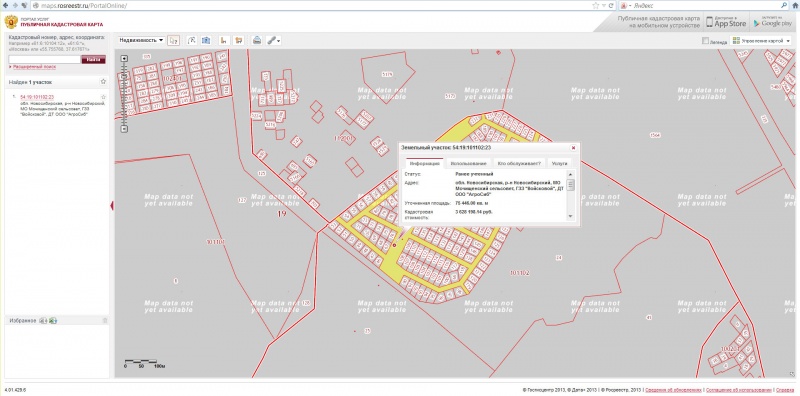
Task: Bookmark this page with the star
Action: pos(596,5)
